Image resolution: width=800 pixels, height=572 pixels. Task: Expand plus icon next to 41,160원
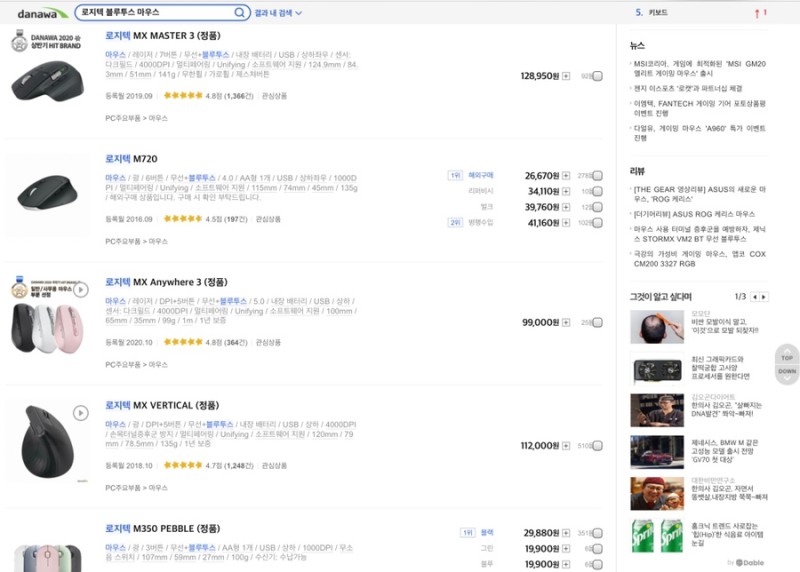(x=566, y=223)
